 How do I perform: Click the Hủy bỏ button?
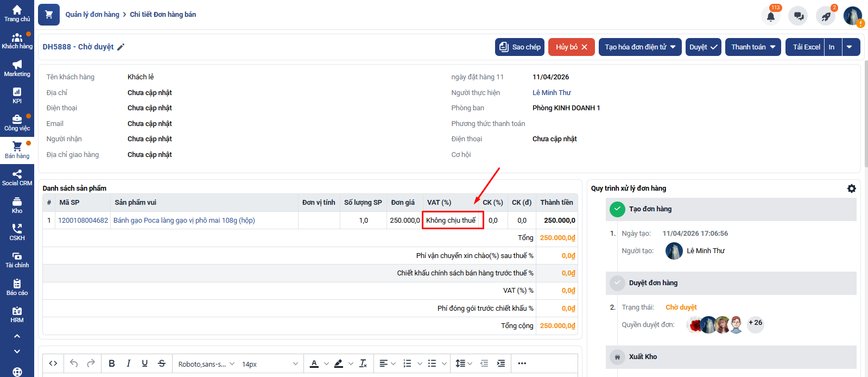pyautogui.click(x=571, y=47)
